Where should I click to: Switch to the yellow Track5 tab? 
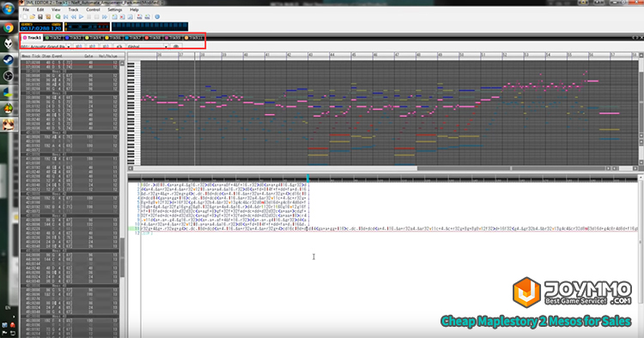[x=113, y=38]
